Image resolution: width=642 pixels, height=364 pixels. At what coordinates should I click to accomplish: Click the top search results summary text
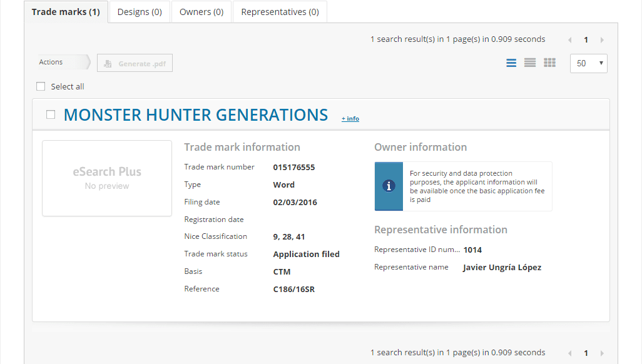click(458, 39)
